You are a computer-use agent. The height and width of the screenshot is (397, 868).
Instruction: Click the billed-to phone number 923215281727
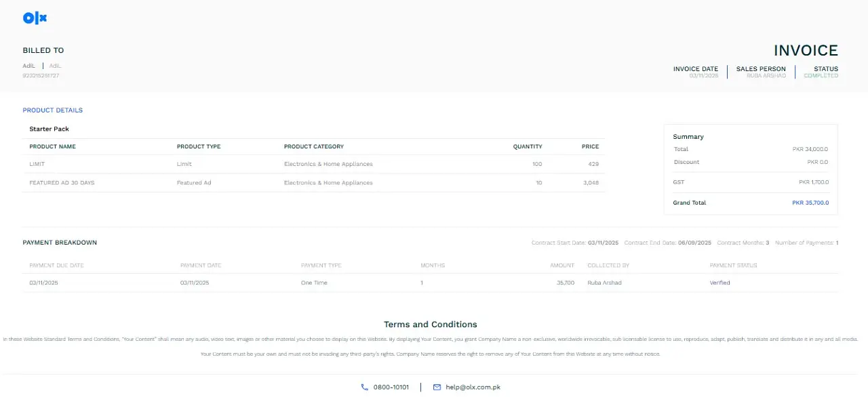click(41, 75)
